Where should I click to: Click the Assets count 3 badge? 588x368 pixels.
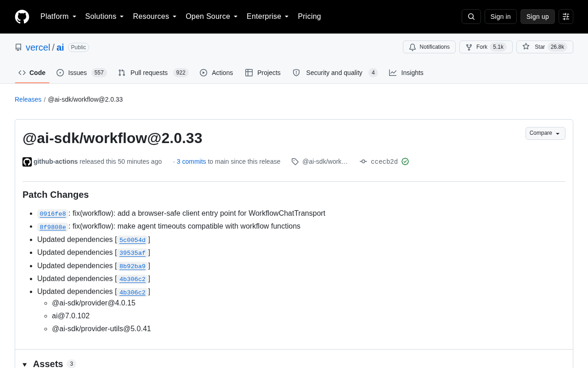(x=71, y=364)
